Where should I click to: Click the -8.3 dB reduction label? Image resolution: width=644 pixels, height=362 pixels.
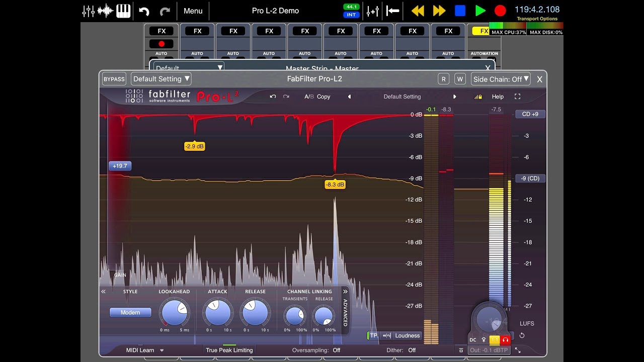(x=335, y=185)
